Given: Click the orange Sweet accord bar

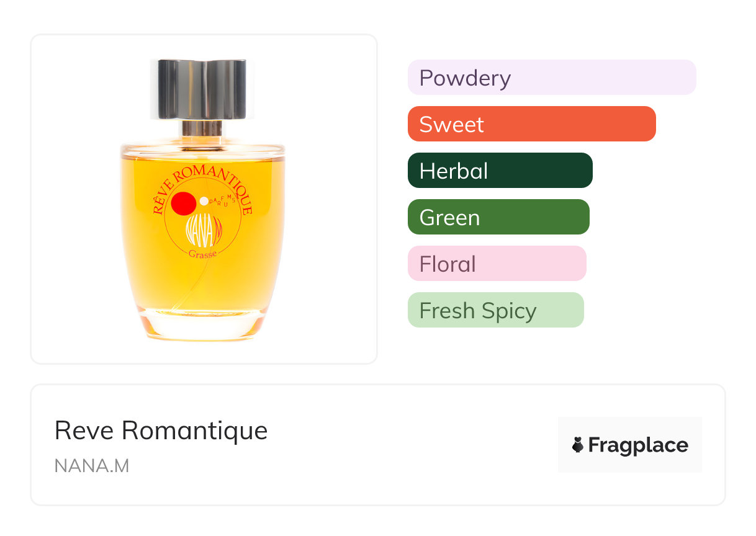Looking at the screenshot, I should pos(531,124).
